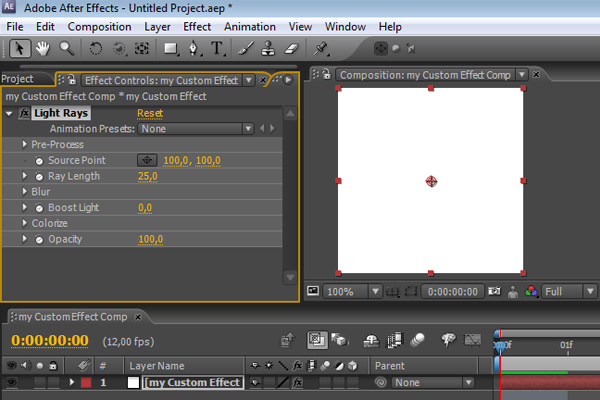Click Reset for Light Rays
Viewport: 600px width, 400px height.
click(150, 113)
